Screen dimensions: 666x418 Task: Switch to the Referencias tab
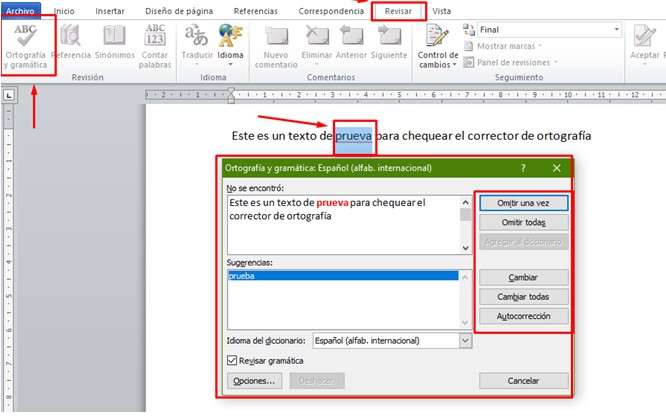pos(255,11)
